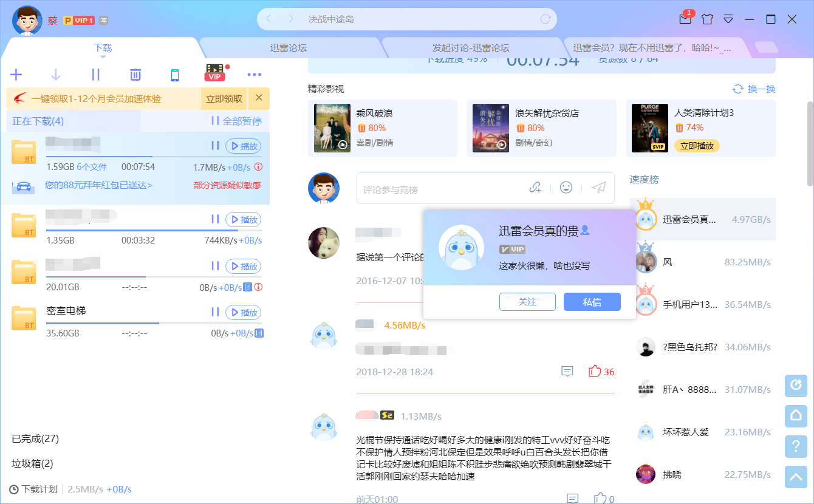Open the skin shirt icon in title bar

point(707,19)
